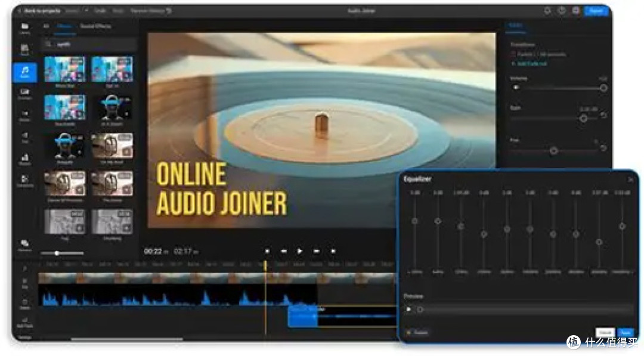
Task: Click the step-forward playback control
Action: click(x=316, y=251)
